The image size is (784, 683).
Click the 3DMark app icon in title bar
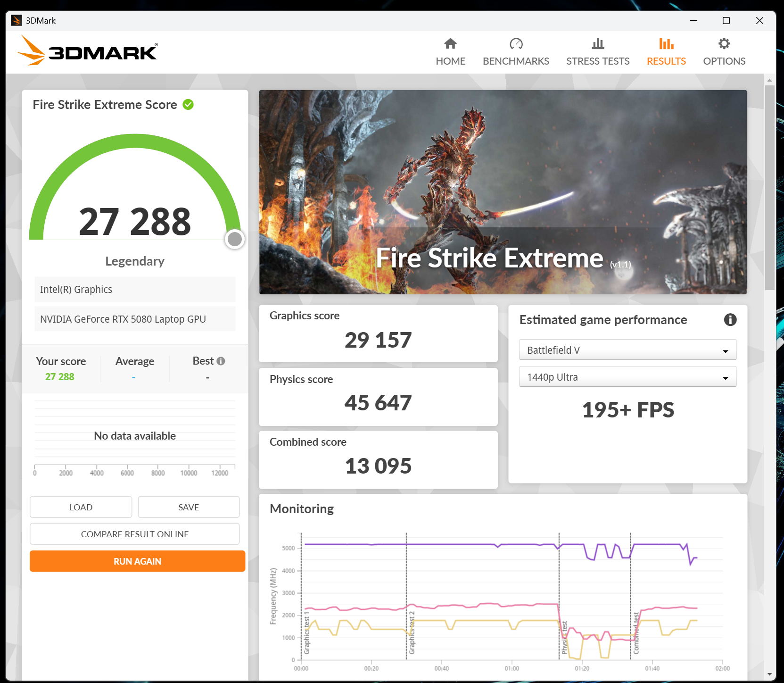tap(17, 20)
